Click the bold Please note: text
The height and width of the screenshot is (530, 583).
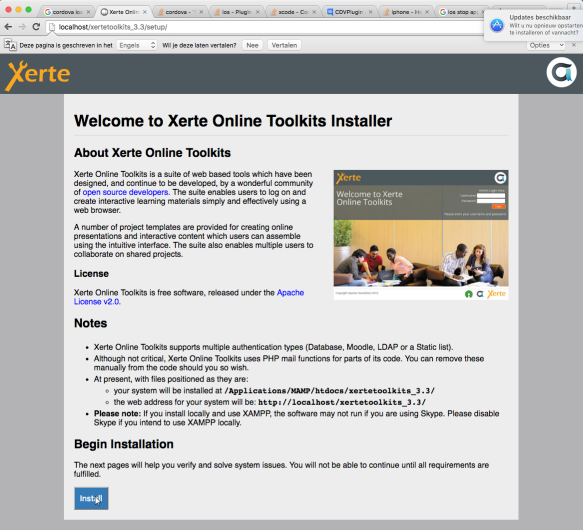[117, 414]
